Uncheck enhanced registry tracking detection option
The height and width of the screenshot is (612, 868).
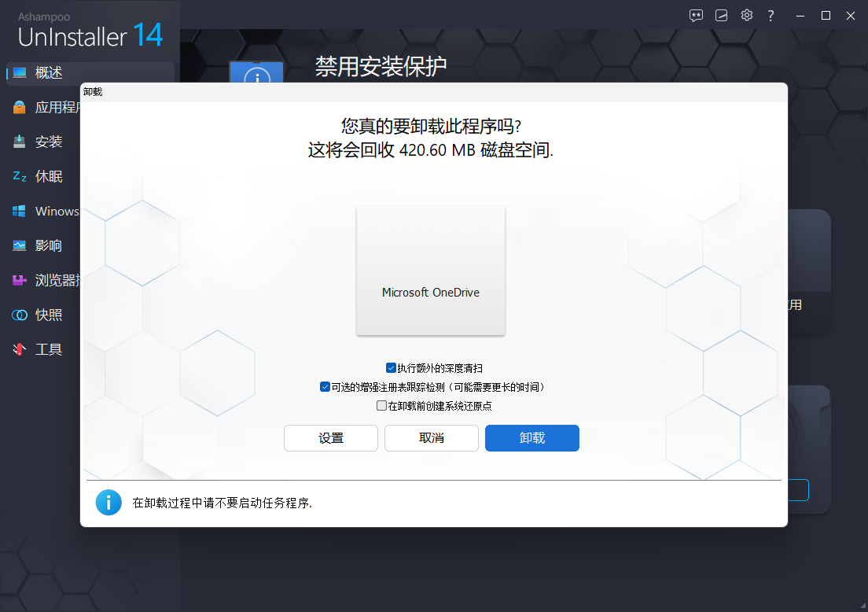(325, 387)
